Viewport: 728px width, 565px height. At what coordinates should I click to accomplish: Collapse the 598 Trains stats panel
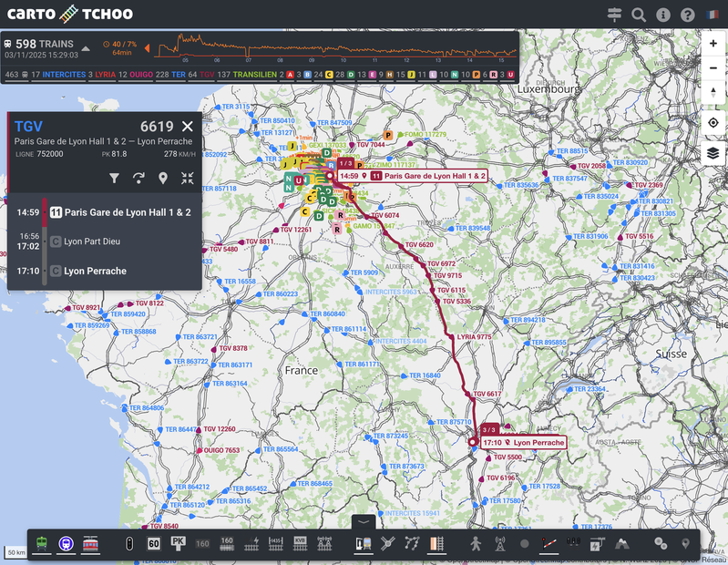tap(86, 48)
